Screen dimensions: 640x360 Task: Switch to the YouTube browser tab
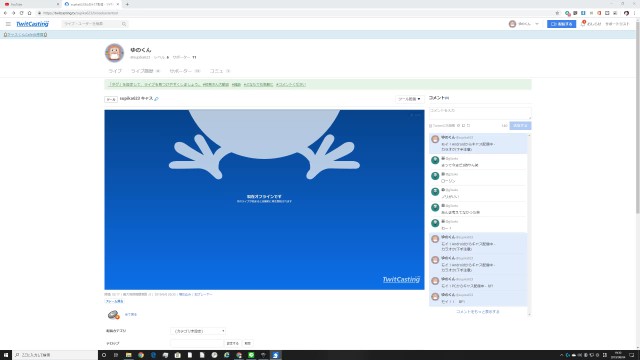pos(31,4)
